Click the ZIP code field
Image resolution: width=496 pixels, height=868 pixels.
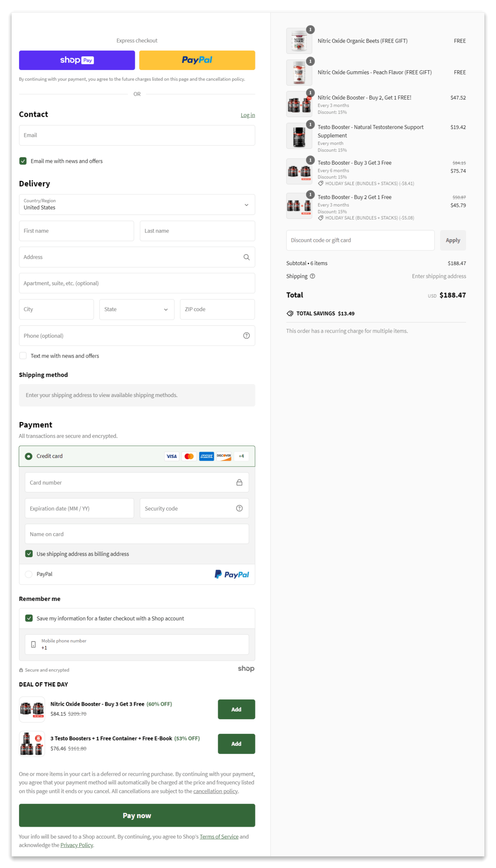[217, 309]
